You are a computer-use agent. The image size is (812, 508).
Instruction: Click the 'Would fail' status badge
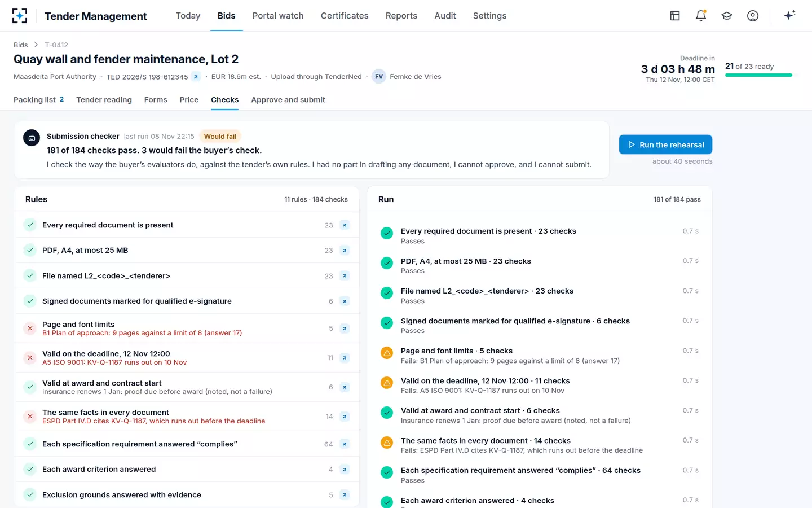coord(220,137)
